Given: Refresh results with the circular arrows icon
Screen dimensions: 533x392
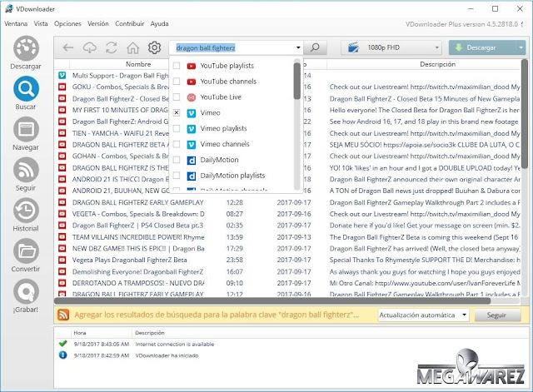Looking at the screenshot, I should [x=111, y=47].
